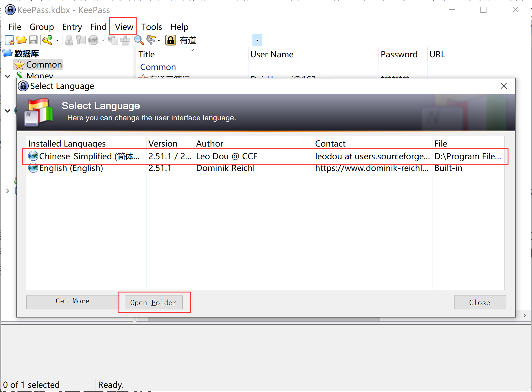532x392 pixels.
Task: Click the Open Folder button
Action: pyautogui.click(x=154, y=302)
